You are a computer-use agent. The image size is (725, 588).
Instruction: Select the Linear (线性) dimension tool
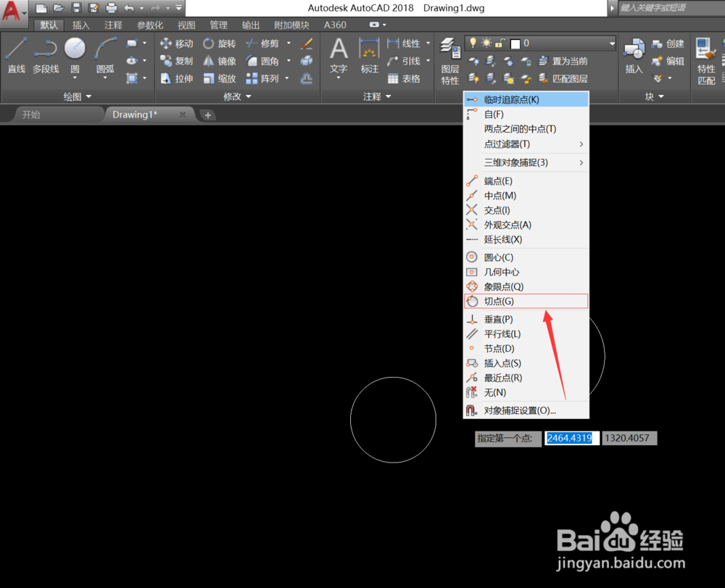[x=404, y=44]
